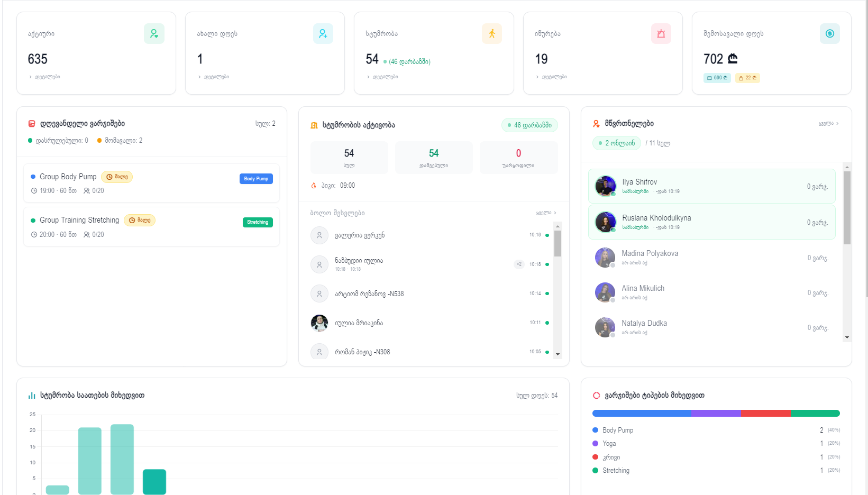Click the down arrow of trainers list scrollbar
Viewport: 868px width, 495px height.
847,337
